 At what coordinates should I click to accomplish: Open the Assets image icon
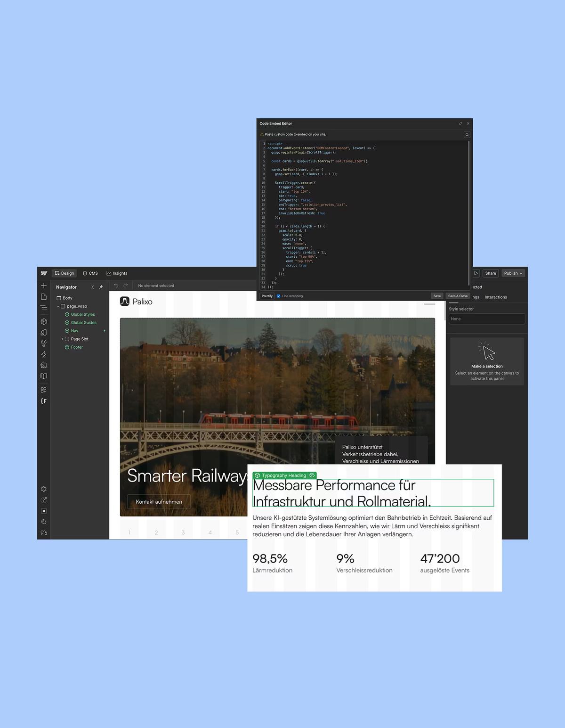click(44, 365)
